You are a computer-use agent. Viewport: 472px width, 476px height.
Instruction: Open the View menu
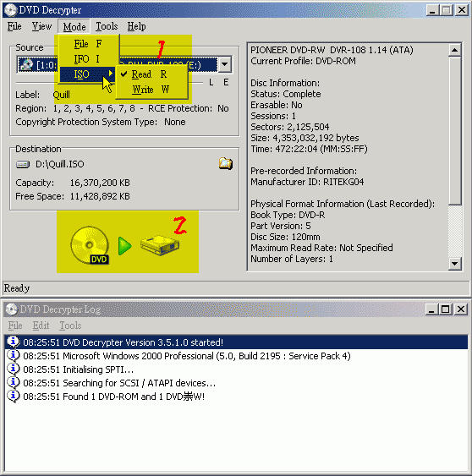[42, 26]
